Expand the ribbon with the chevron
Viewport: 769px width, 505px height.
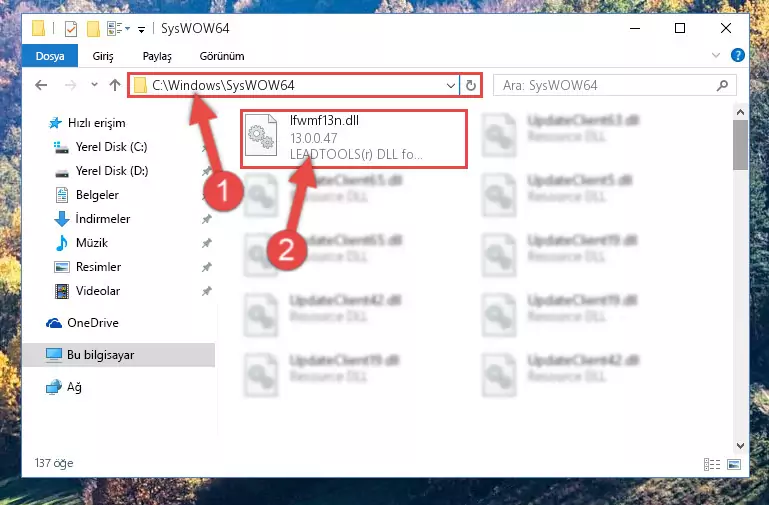[716, 55]
